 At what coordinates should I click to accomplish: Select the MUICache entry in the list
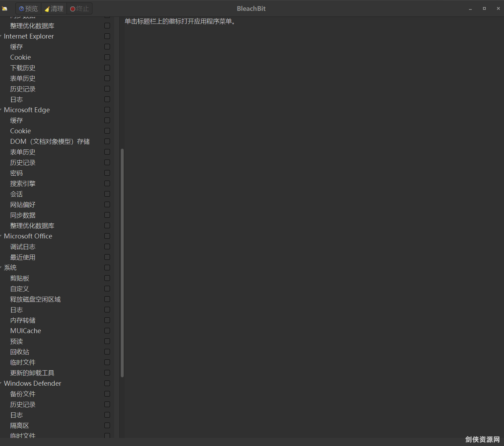[x=26, y=331]
